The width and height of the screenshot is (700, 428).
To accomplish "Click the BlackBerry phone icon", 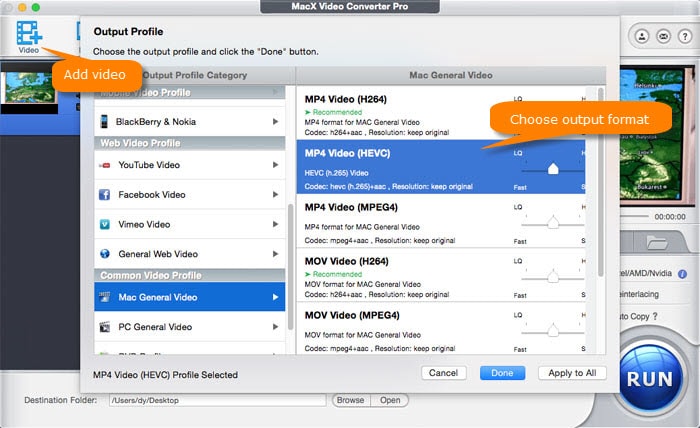I will pos(104,121).
